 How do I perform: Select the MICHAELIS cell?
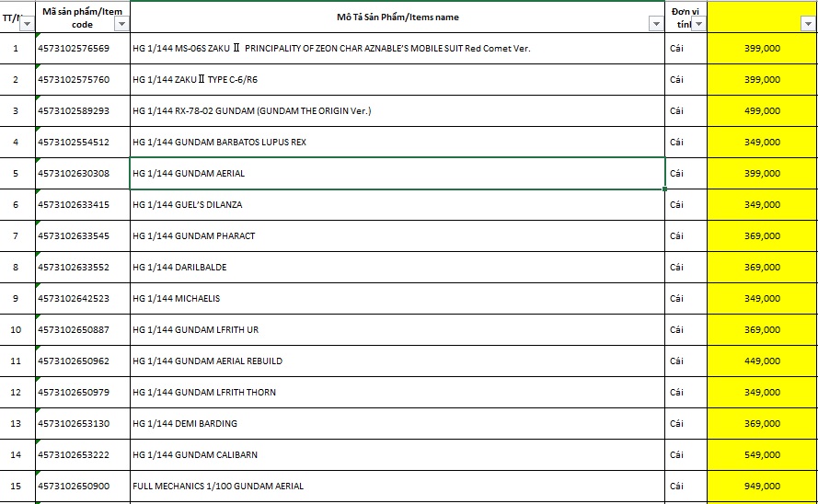[397, 299]
